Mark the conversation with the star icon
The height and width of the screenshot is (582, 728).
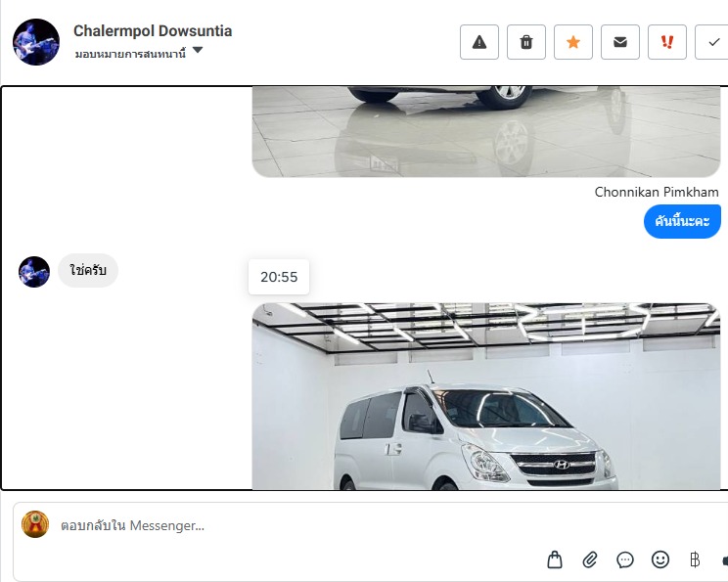pyautogui.click(x=573, y=42)
